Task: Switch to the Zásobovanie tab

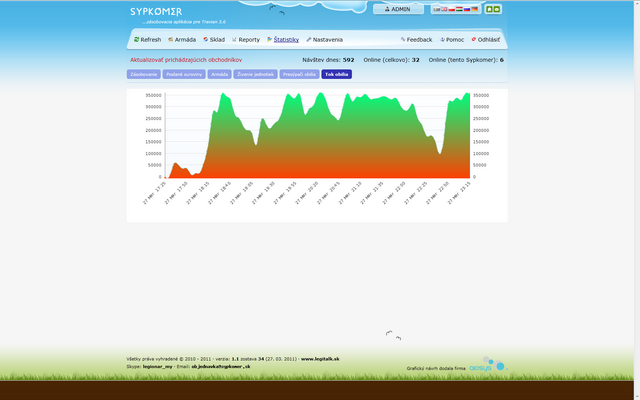Action: [143, 74]
